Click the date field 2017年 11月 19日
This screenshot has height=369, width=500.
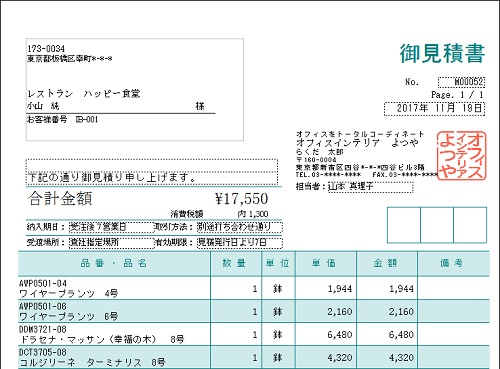(435, 108)
